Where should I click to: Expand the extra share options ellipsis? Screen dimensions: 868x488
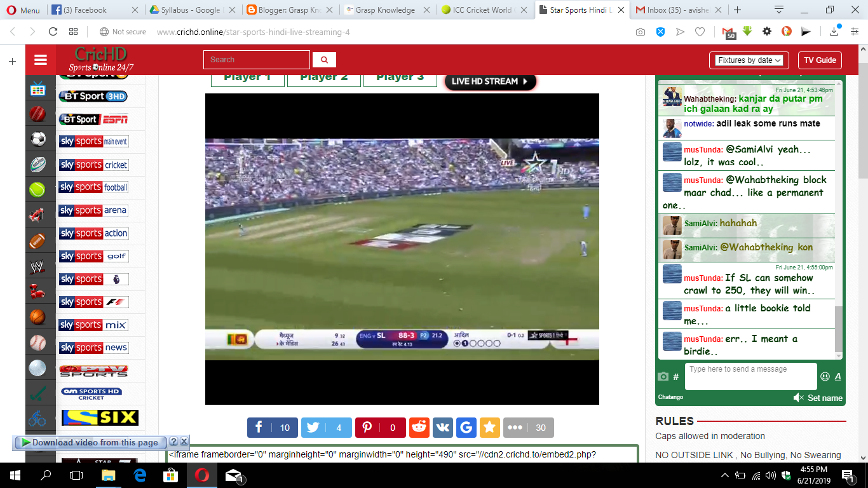point(515,428)
